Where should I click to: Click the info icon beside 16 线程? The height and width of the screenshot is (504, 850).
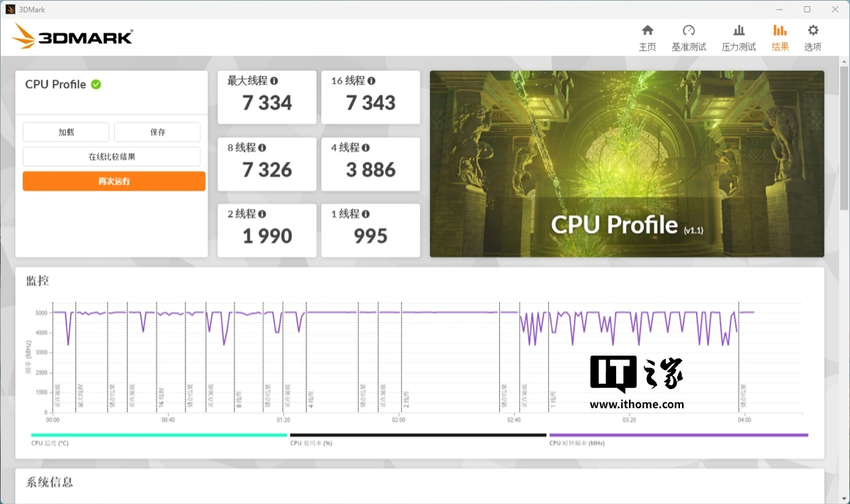coord(372,81)
